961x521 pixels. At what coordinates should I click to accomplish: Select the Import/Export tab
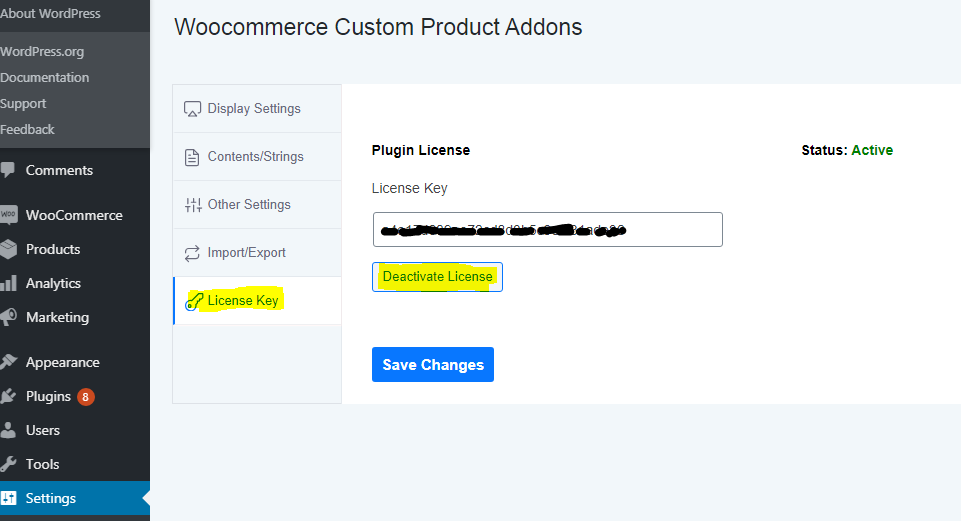[x=246, y=252]
